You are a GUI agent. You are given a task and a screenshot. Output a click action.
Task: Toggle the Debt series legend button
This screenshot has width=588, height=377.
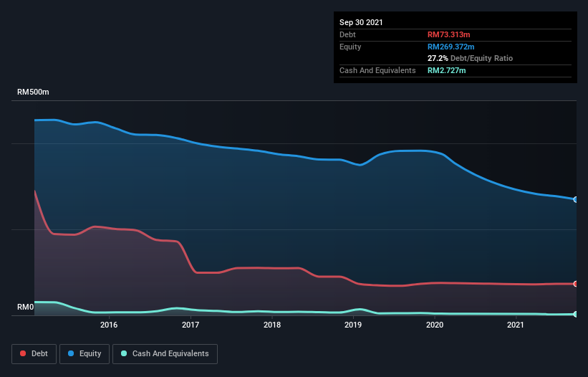[34, 354]
